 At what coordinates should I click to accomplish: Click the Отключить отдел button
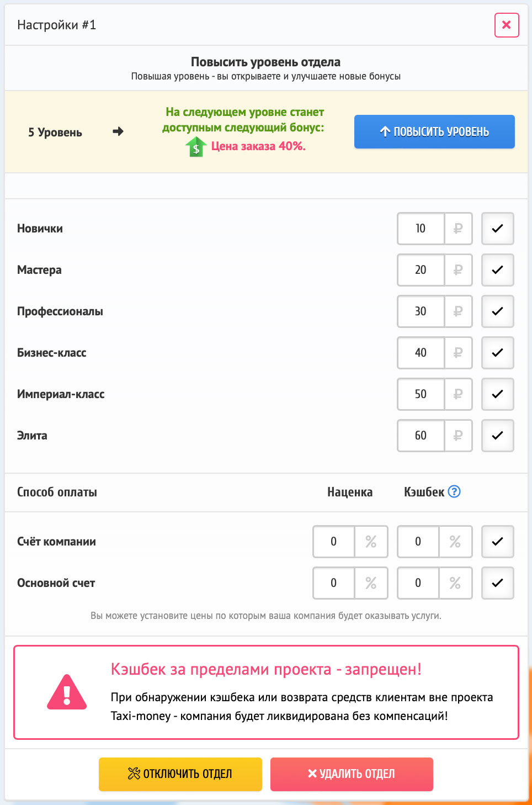[180, 774]
